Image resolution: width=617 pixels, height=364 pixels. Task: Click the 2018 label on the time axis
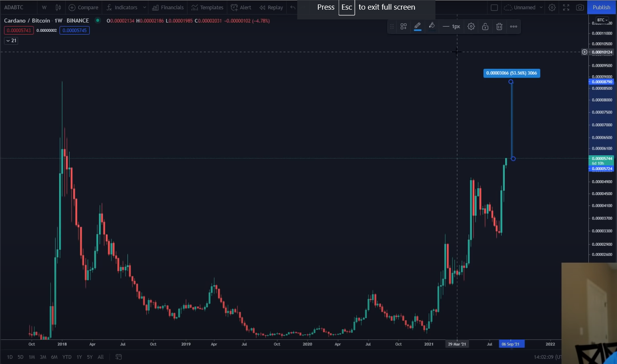point(62,344)
